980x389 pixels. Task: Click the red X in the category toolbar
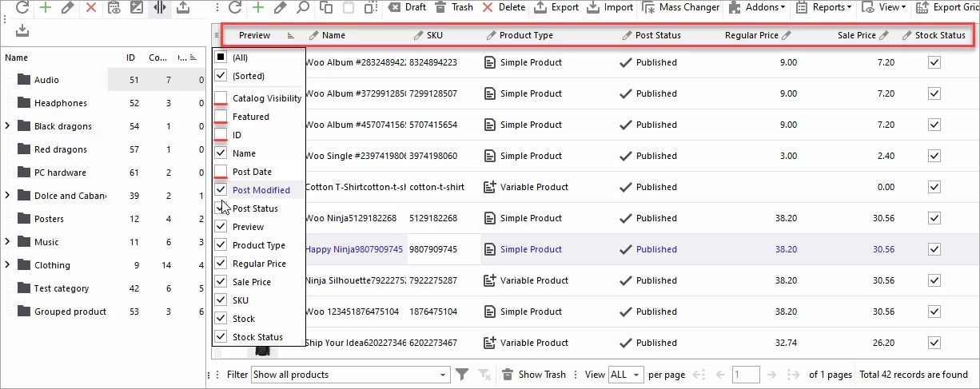91,7
